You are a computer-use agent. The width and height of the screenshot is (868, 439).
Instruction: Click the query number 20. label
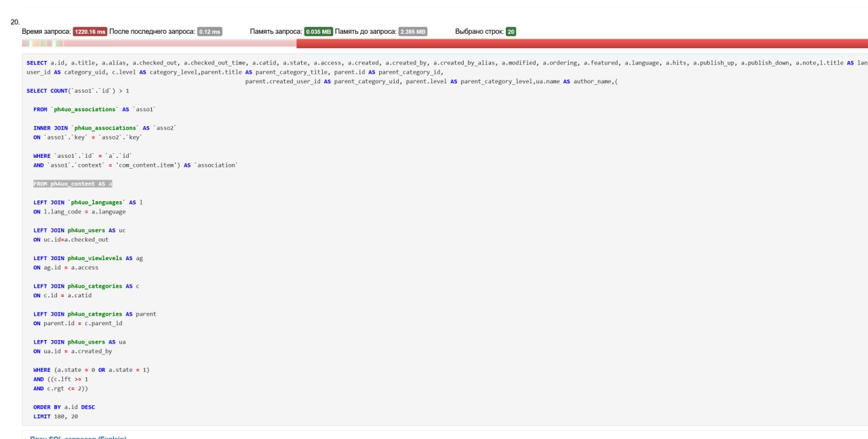coord(15,22)
